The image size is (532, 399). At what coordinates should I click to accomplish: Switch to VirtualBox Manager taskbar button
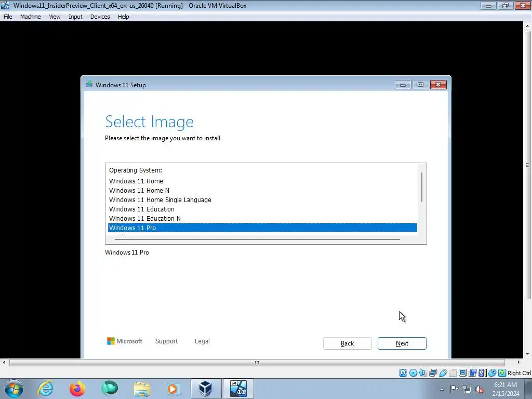[206, 389]
